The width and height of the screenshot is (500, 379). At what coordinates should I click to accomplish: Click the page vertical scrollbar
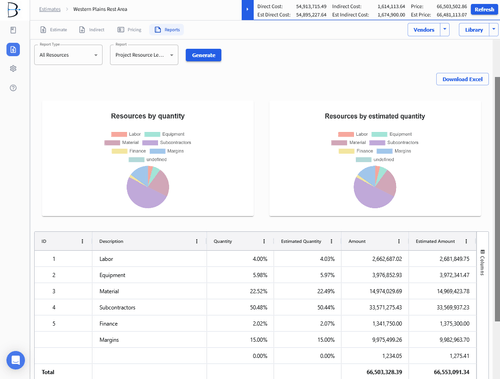(497, 199)
